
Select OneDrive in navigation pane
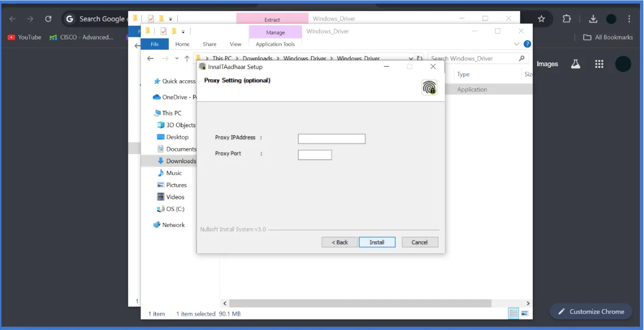pyautogui.click(x=174, y=97)
